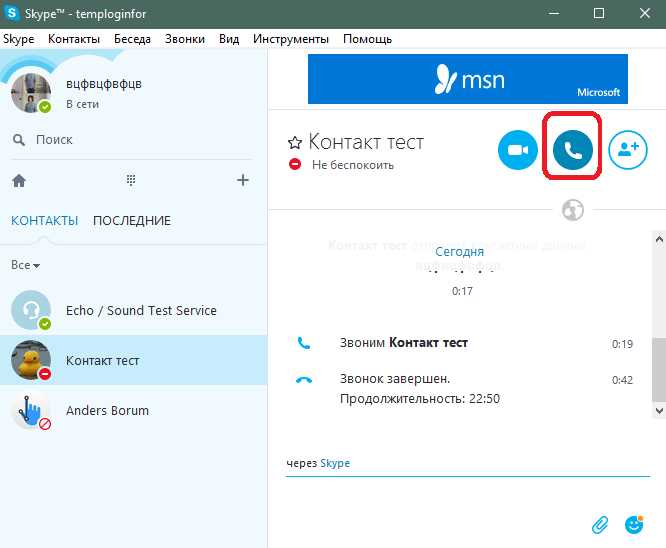Minimize the Skype window
Image resolution: width=666 pixels, height=548 pixels.
[553, 14]
